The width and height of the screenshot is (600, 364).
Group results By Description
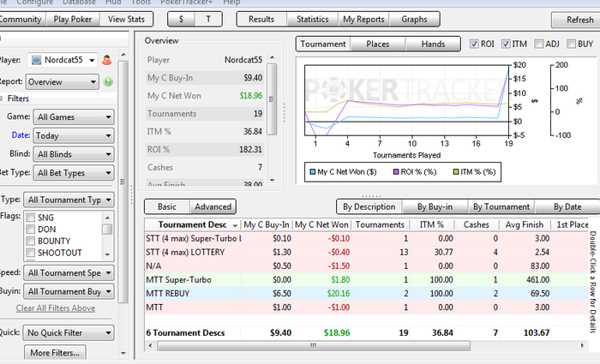click(369, 207)
